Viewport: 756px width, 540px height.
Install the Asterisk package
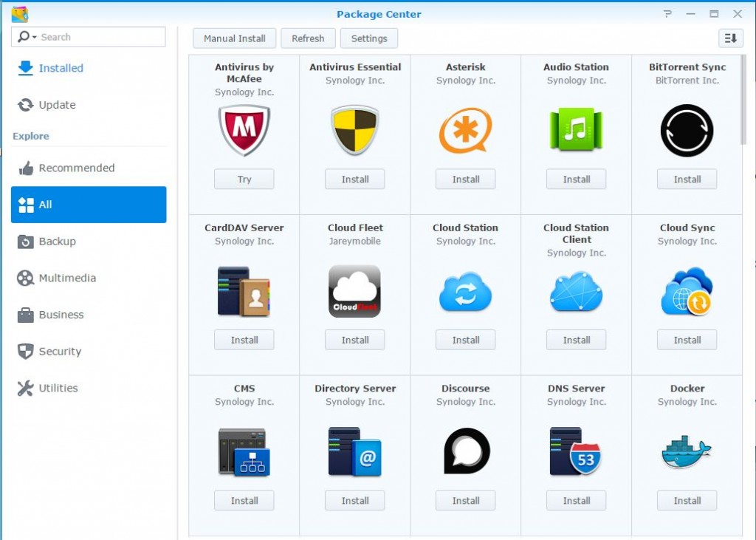[x=465, y=179]
